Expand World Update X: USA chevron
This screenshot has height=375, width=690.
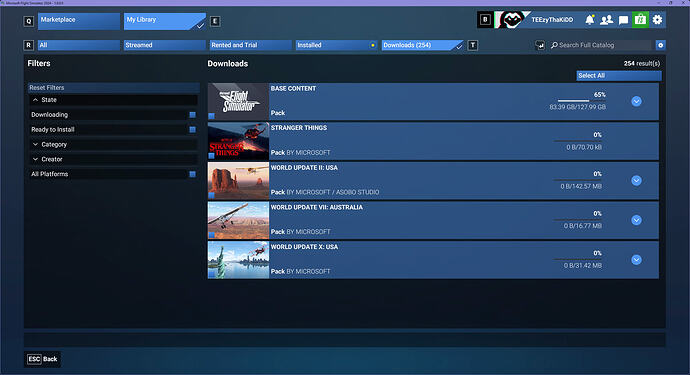(636, 260)
